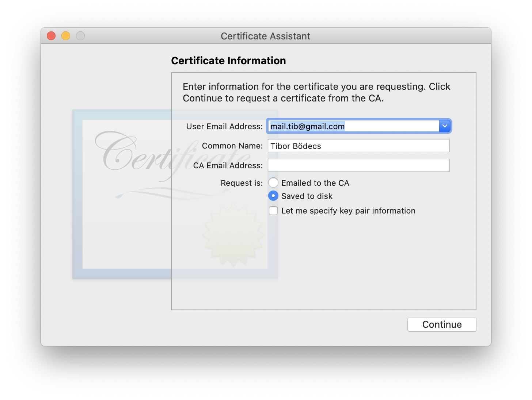Select the 'Saved to disk' radio button
This screenshot has width=532, height=400.
point(273,196)
